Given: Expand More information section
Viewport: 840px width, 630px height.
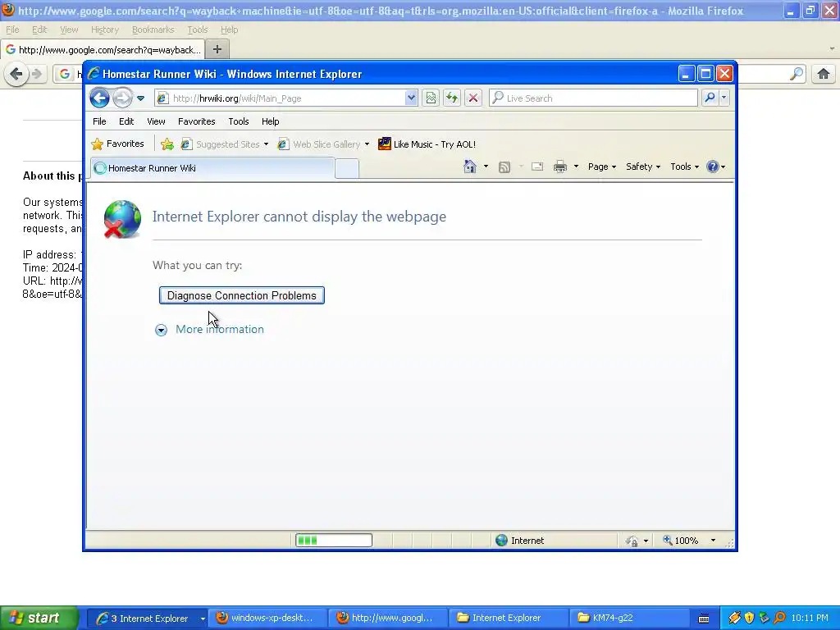Looking at the screenshot, I should coord(210,330).
